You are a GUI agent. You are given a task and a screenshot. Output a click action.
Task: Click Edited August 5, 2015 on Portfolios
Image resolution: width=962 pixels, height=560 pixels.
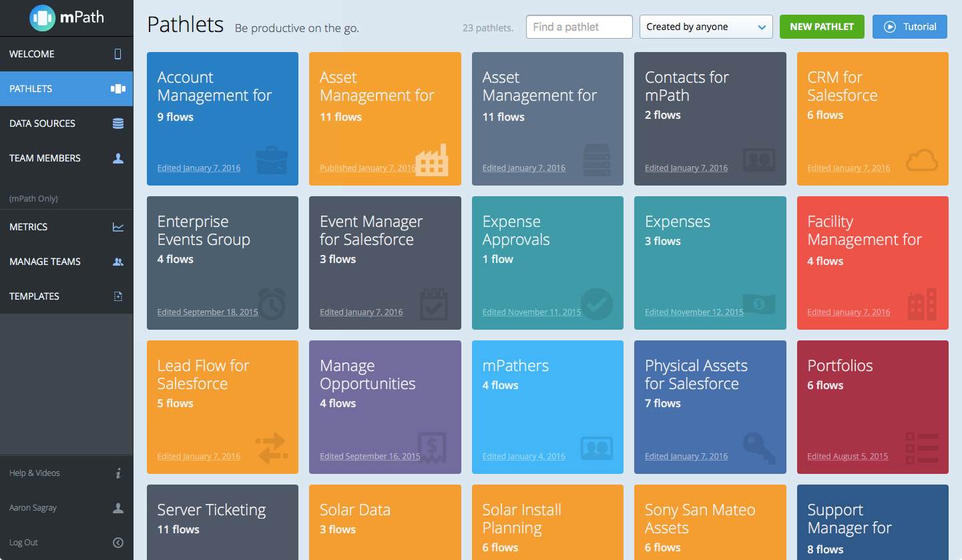pos(848,457)
